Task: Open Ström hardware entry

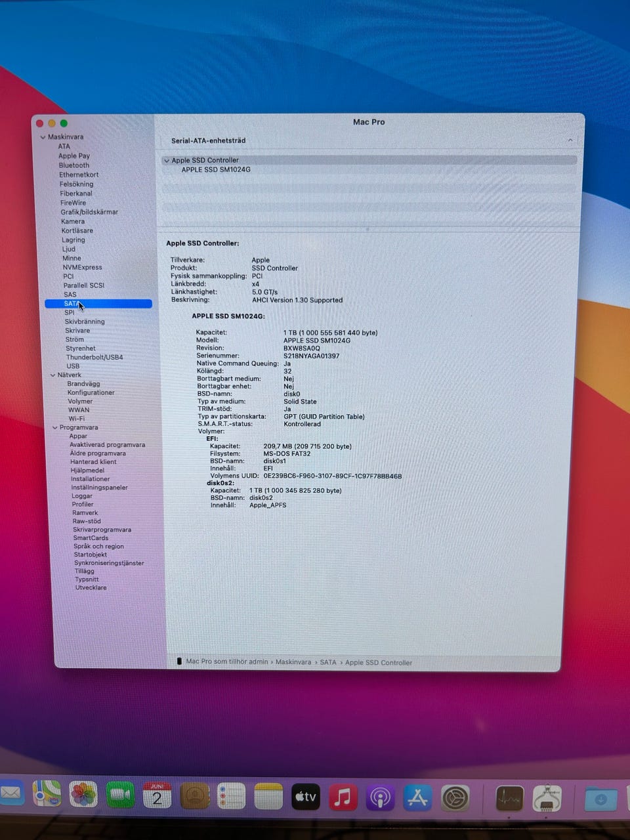Action: click(75, 339)
